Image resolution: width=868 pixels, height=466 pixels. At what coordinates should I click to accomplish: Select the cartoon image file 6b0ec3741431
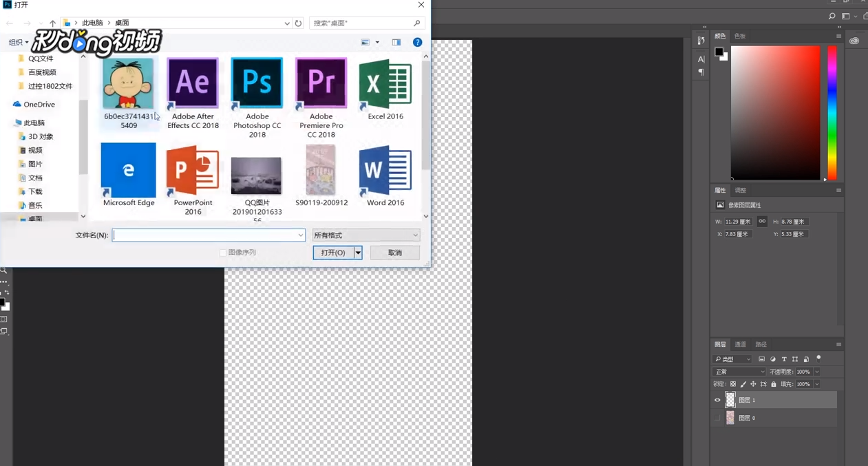(x=129, y=93)
